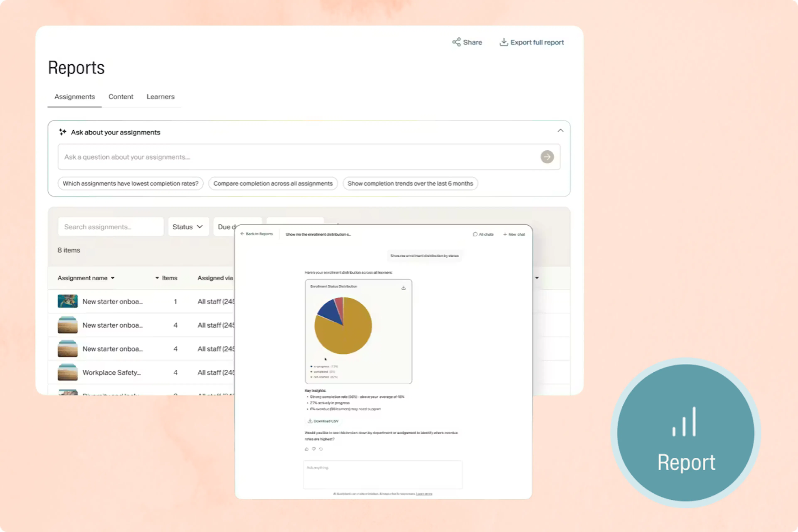The height and width of the screenshot is (532, 798).
Task: Go Back to Reports from the chat
Action: tap(256, 234)
